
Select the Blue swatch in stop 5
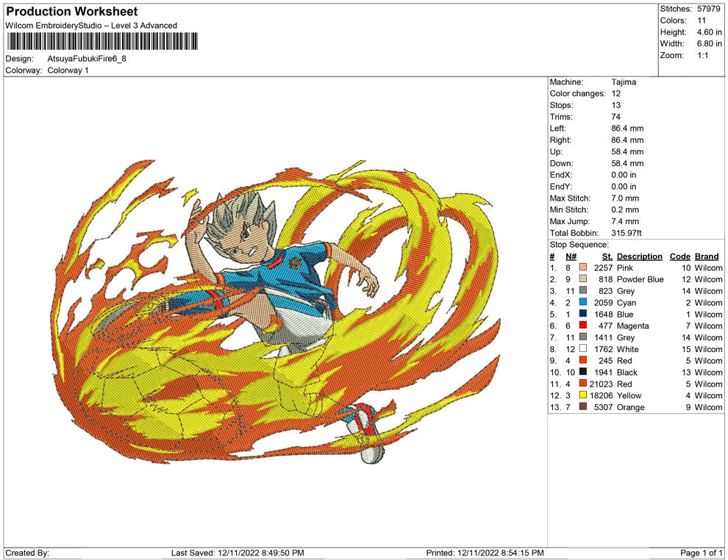tap(583, 314)
